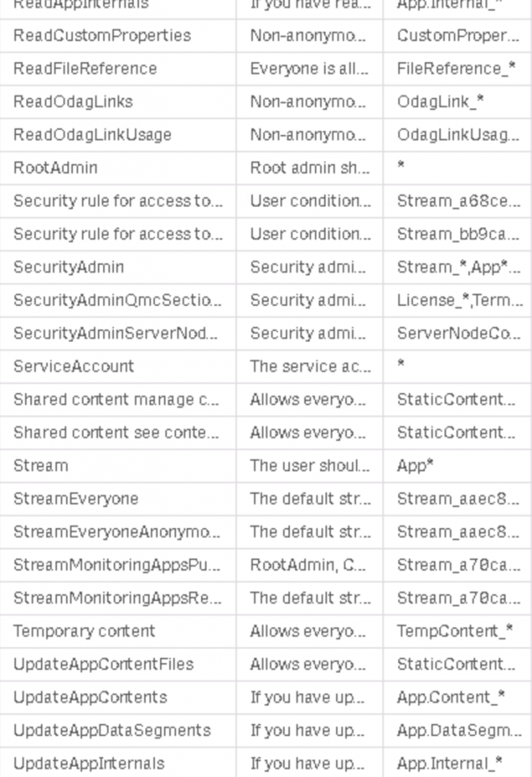Select the SecurityAdmin rule name
This screenshot has width=532, height=777.
[68, 267]
